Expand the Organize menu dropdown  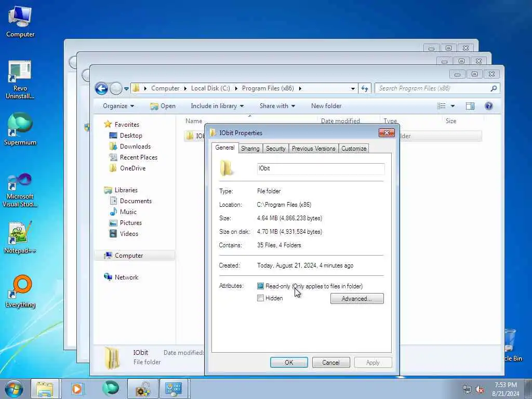click(x=118, y=106)
